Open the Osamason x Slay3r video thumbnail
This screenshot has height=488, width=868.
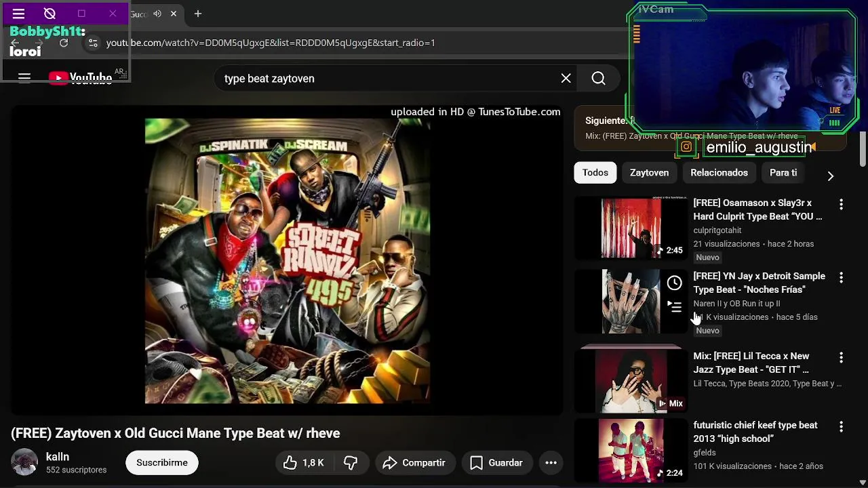631,228
